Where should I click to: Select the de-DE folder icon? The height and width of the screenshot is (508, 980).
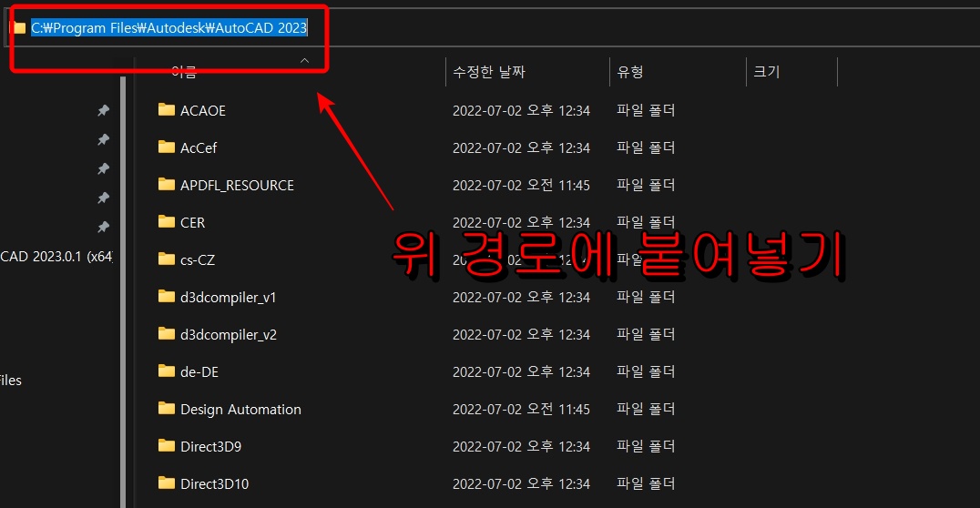click(x=167, y=371)
